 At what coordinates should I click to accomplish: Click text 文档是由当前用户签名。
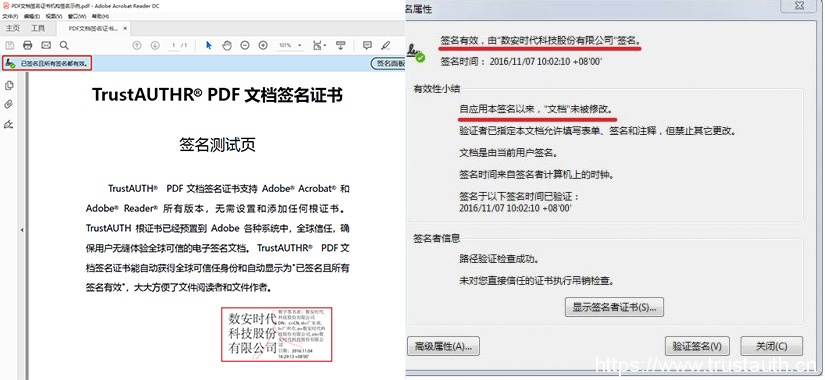508,153
